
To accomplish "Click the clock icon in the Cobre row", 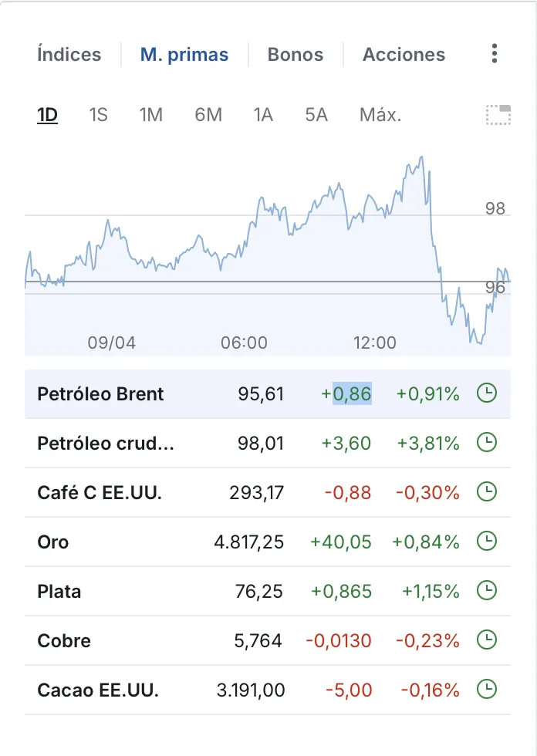I will tap(487, 640).
